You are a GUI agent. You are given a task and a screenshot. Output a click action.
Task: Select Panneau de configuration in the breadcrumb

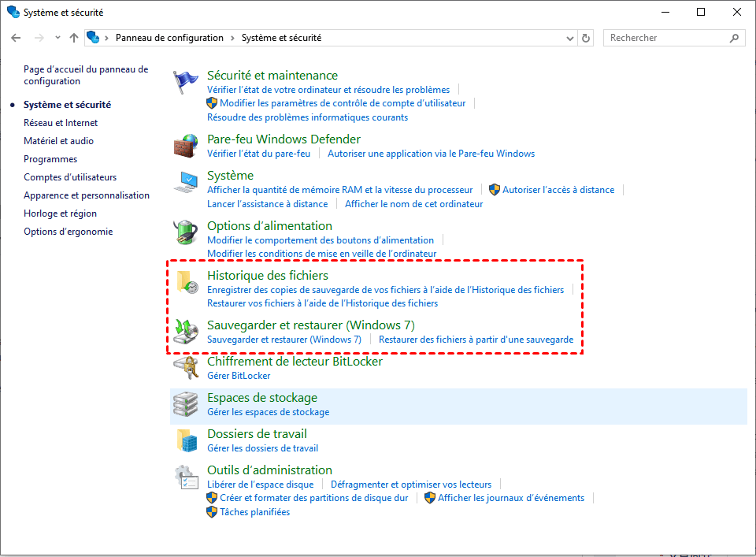tap(169, 38)
